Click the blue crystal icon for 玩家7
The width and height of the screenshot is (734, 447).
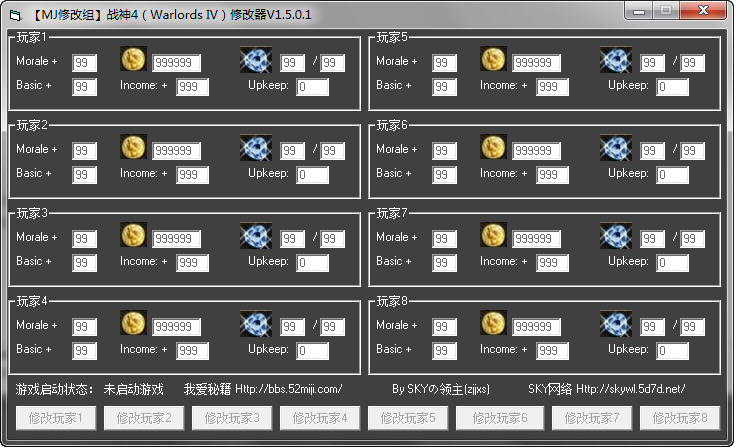coord(616,236)
